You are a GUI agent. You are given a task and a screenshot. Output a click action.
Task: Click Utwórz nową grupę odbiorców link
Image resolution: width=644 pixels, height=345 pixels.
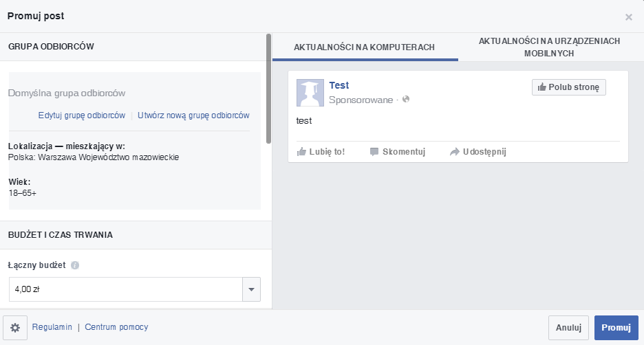coord(193,115)
